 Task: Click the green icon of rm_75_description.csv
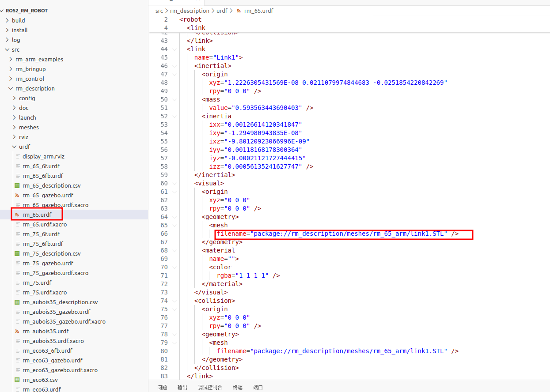[17, 253]
